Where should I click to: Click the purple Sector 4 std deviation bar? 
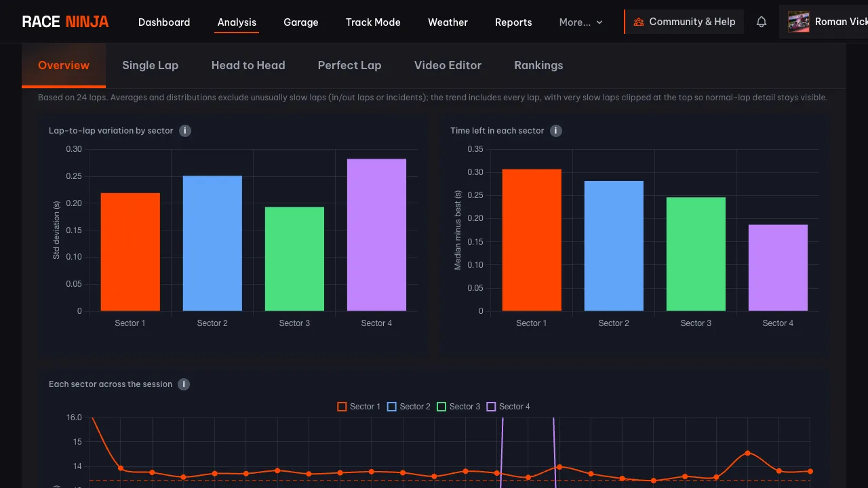[376, 235]
